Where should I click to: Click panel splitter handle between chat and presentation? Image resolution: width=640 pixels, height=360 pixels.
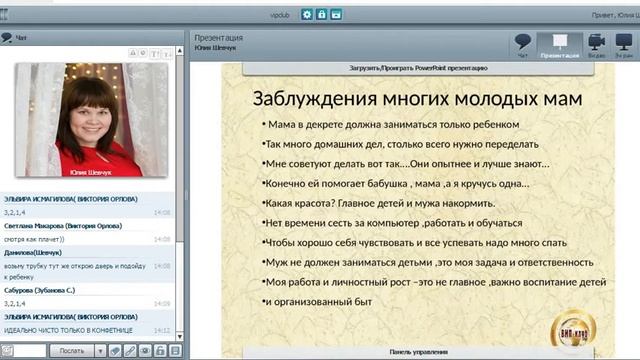[186, 195]
